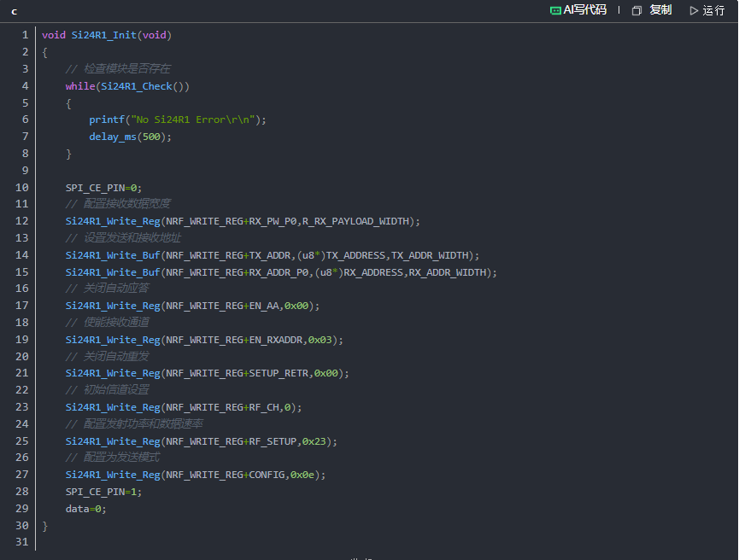
Task: Click on function name Si24R1_Init
Action: (x=102, y=35)
